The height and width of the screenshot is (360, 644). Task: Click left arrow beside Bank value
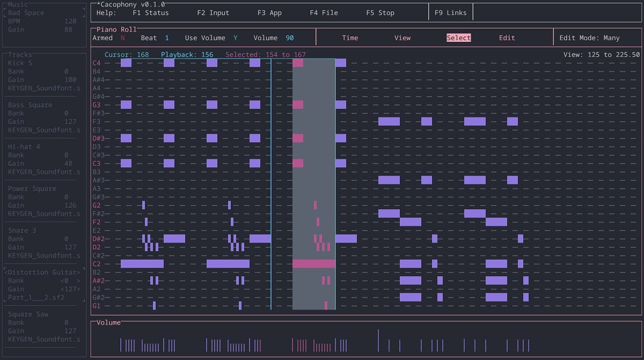[x=62, y=281]
